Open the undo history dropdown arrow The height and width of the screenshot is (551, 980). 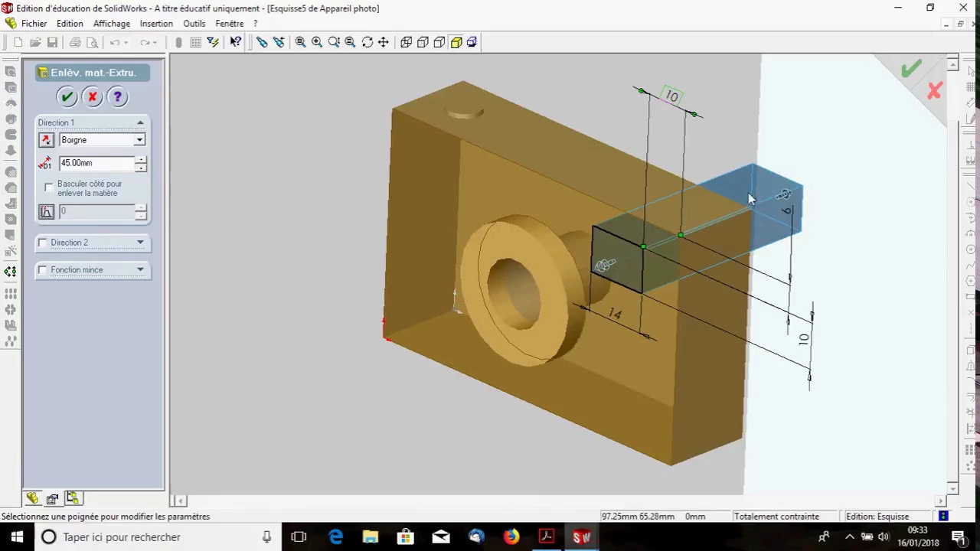pyautogui.click(x=126, y=42)
